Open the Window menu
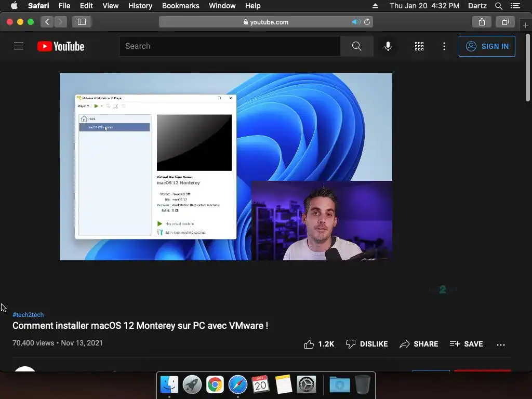 [x=222, y=6]
